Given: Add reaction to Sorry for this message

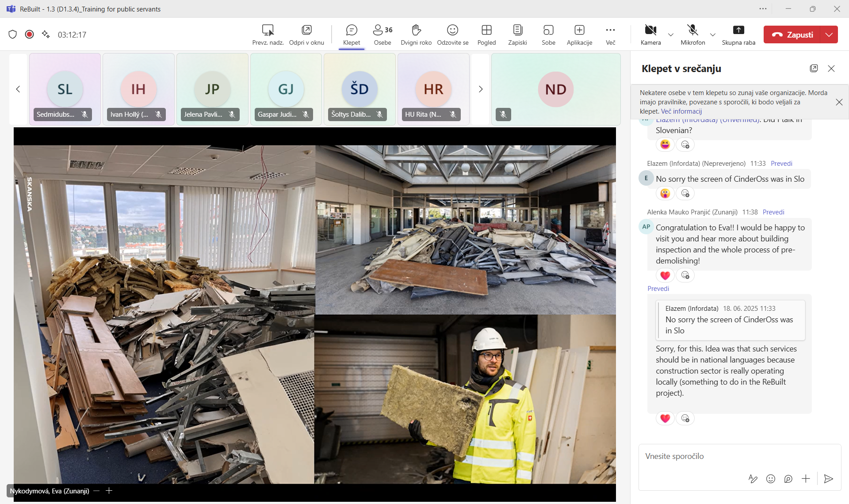Looking at the screenshot, I should (x=685, y=418).
